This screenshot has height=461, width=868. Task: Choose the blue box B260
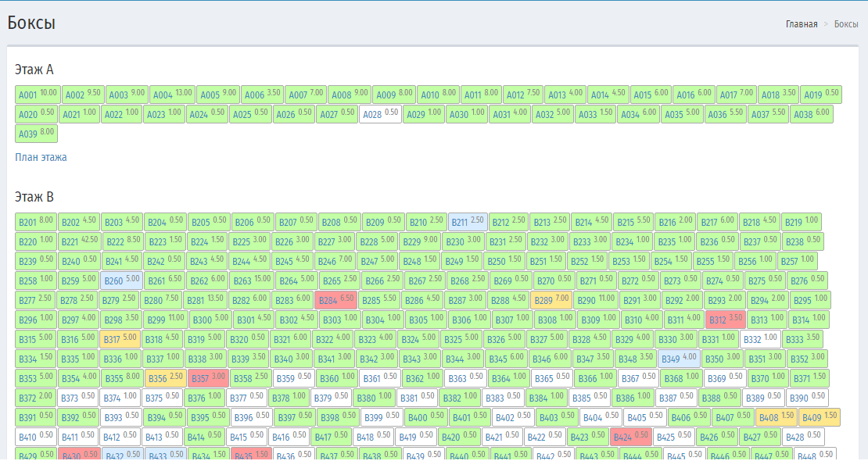click(121, 281)
